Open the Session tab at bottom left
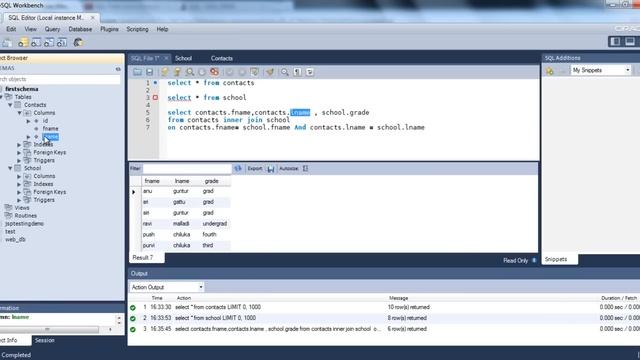 44,340
